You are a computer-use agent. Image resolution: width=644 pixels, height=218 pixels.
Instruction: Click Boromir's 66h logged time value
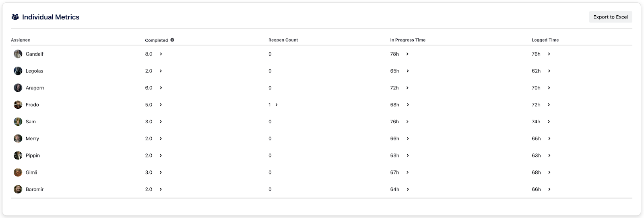[x=536, y=189]
